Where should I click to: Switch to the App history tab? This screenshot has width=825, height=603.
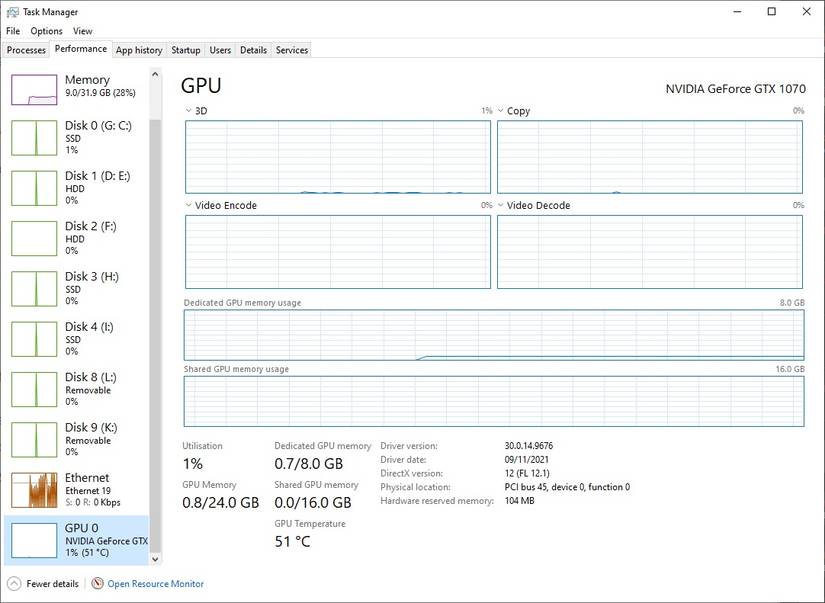tap(138, 50)
